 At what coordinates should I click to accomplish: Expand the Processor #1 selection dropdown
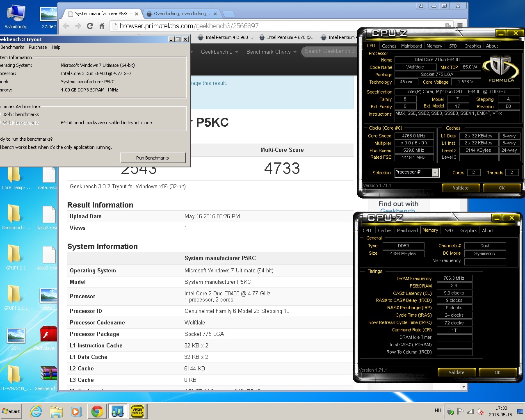435,173
